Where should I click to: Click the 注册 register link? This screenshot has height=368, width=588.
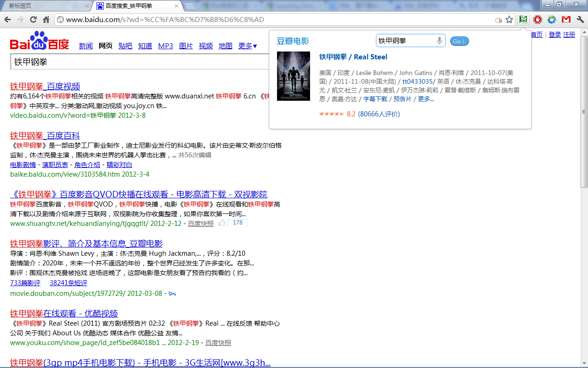pos(569,34)
